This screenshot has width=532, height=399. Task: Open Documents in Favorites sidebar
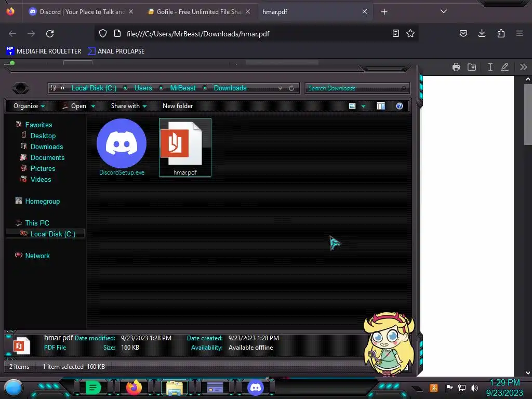coord(47,157)
